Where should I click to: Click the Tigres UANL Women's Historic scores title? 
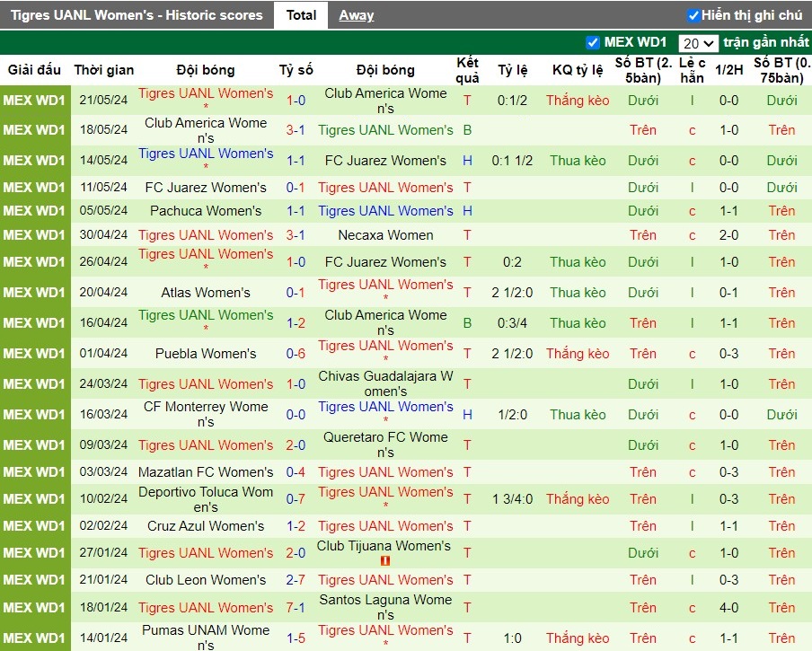tap(137, 15)
